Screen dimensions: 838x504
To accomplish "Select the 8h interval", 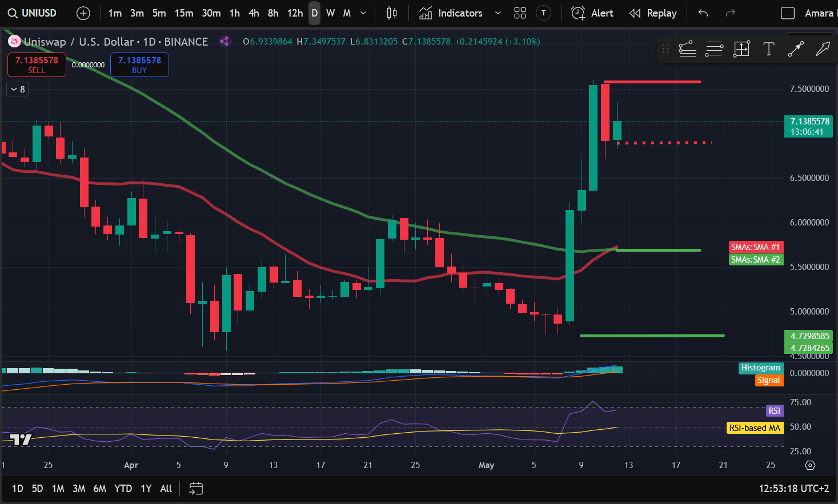I will (273, 13).
